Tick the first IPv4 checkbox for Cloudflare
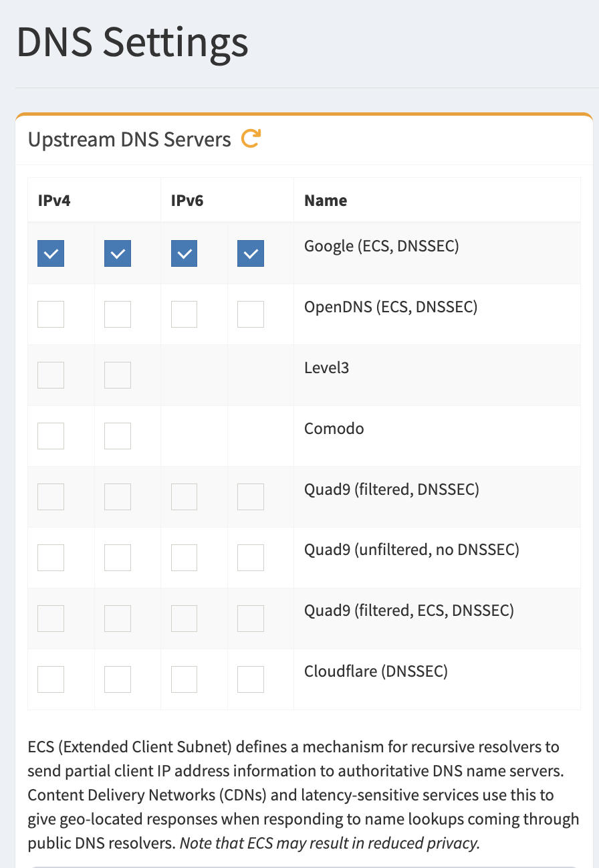This screenshot has width=599, height=868. tap(51, 679)
